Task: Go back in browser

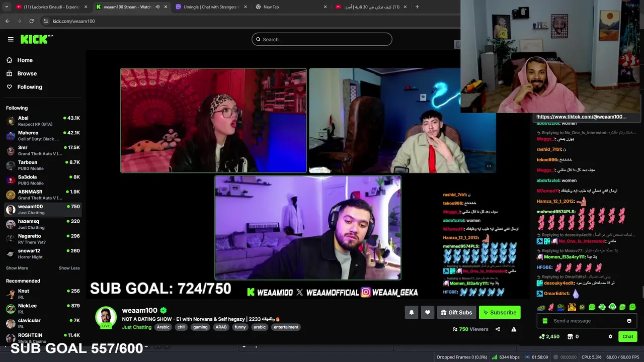Action: 7,21
